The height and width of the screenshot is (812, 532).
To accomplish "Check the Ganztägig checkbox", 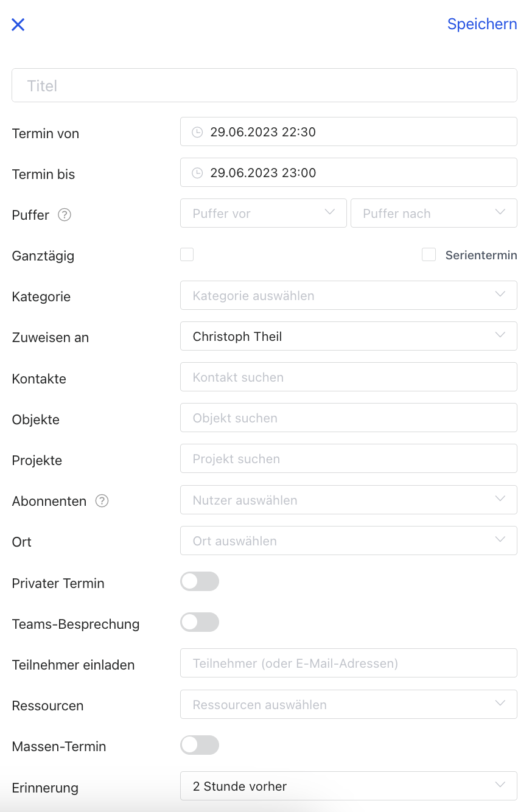I will click(187, 254).
